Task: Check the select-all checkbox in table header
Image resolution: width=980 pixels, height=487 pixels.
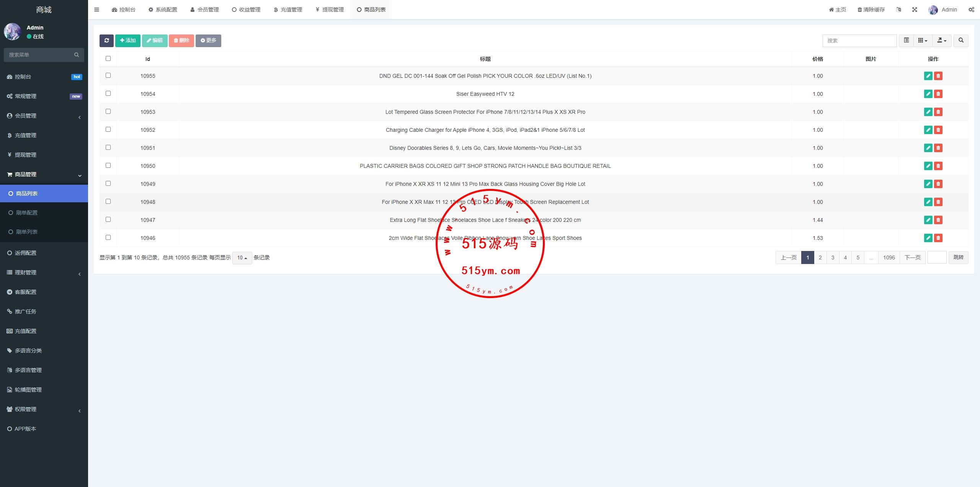Action: pyautogui.click(x=108, y=59)
